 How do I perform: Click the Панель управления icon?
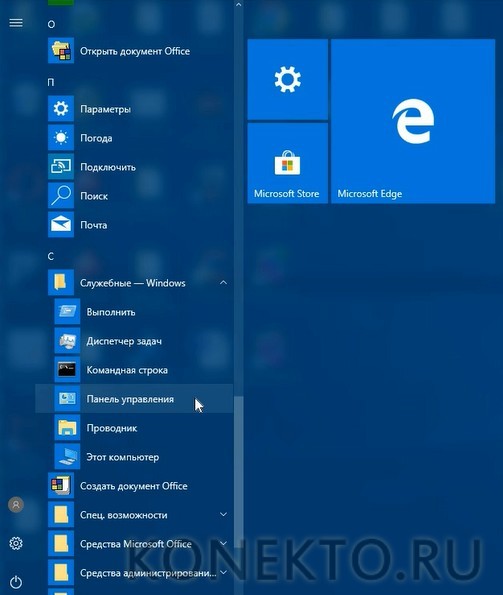(67, 398)
